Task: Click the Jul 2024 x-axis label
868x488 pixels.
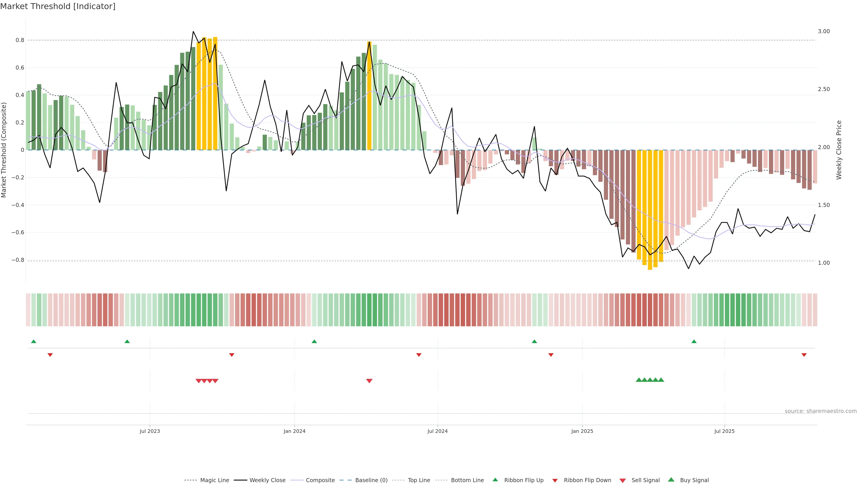Action: (437, 431)
